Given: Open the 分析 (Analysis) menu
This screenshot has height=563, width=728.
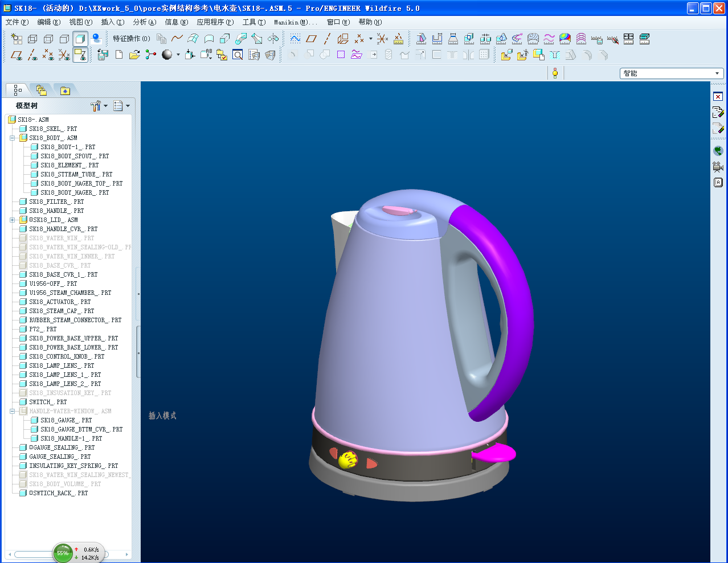Looking at the screenshot, I should point(144,22).
